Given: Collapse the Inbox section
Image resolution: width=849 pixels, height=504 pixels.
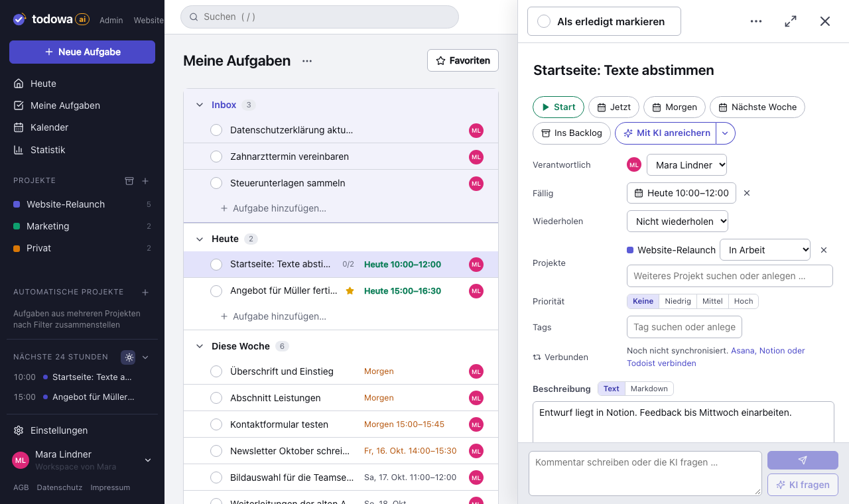Looking at the screenshot, I should (200, 105).
